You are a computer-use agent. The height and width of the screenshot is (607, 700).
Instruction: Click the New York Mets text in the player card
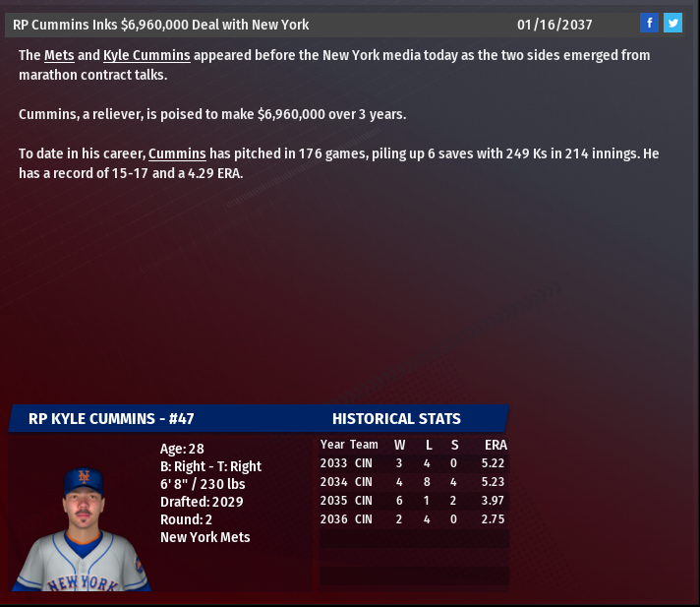[x=204, y=537]
